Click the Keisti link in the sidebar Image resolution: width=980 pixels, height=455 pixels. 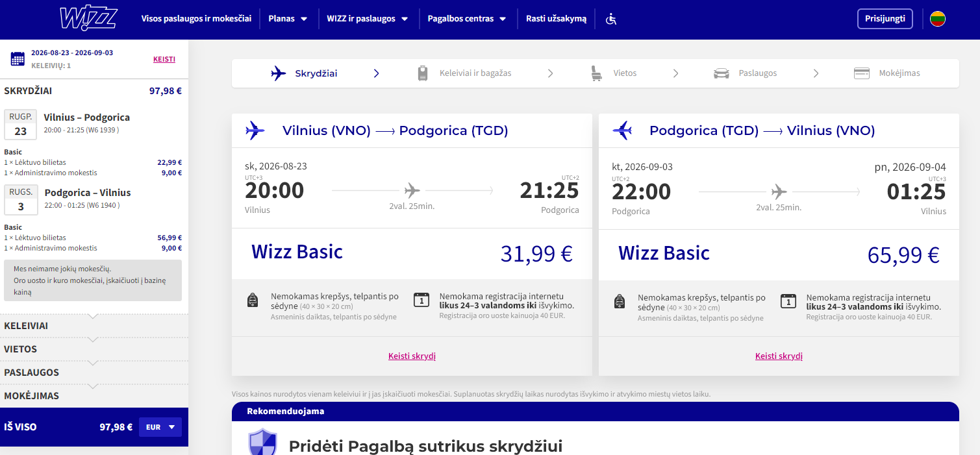[x=164, y=59]
